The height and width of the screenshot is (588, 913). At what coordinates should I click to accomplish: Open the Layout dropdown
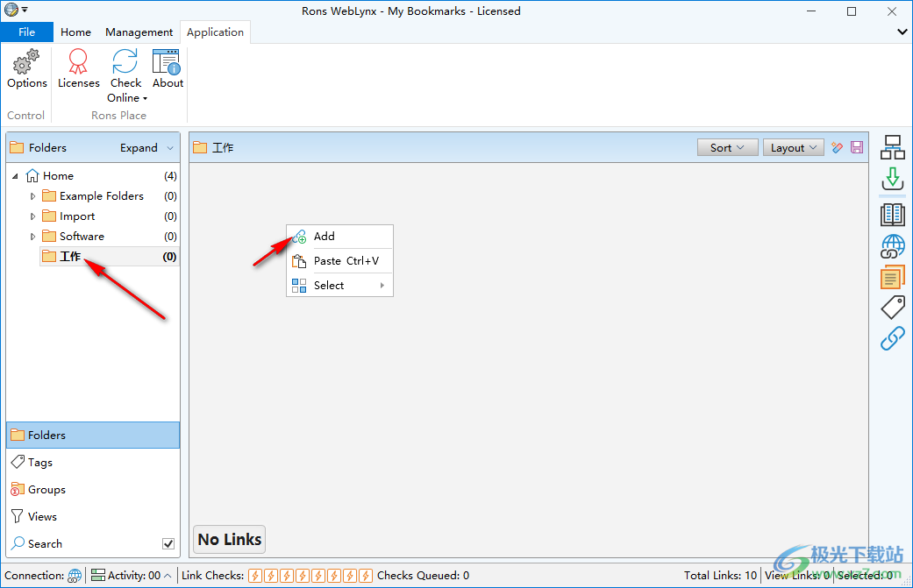[x=793, y=147]
